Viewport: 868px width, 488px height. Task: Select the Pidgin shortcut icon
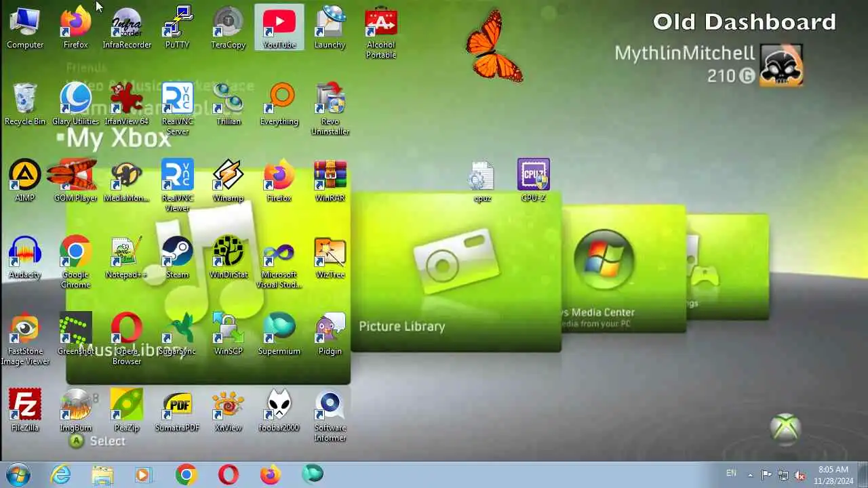point(330,333)
